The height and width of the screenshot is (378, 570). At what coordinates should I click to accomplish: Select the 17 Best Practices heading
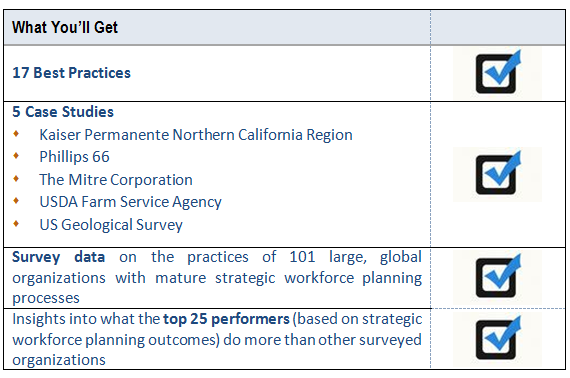coord(71,73)
